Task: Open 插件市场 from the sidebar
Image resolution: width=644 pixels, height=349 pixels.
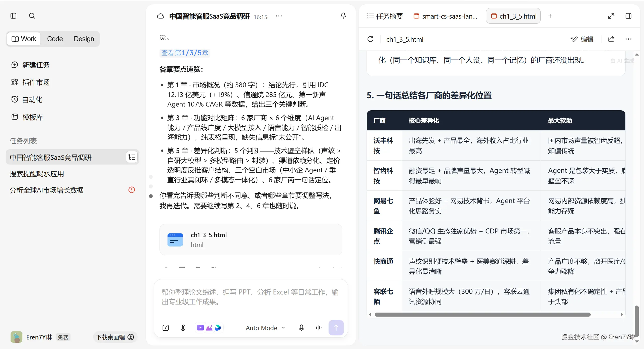Action: coord(30,82)
